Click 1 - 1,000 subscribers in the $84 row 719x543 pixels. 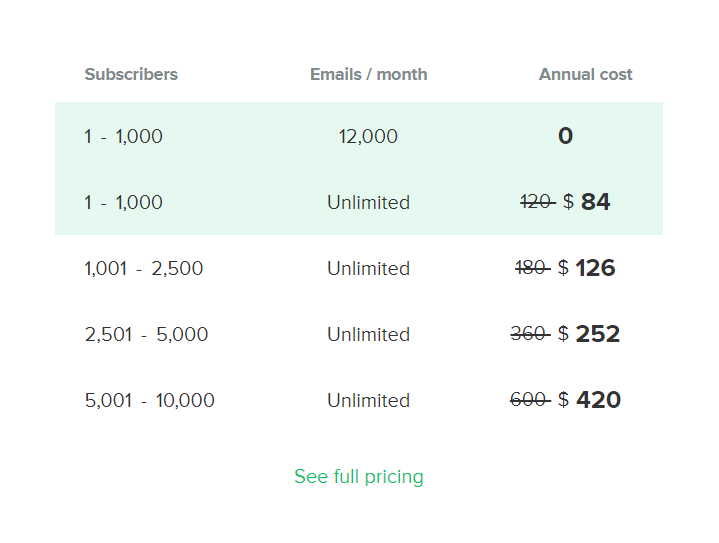pos(123,203)
